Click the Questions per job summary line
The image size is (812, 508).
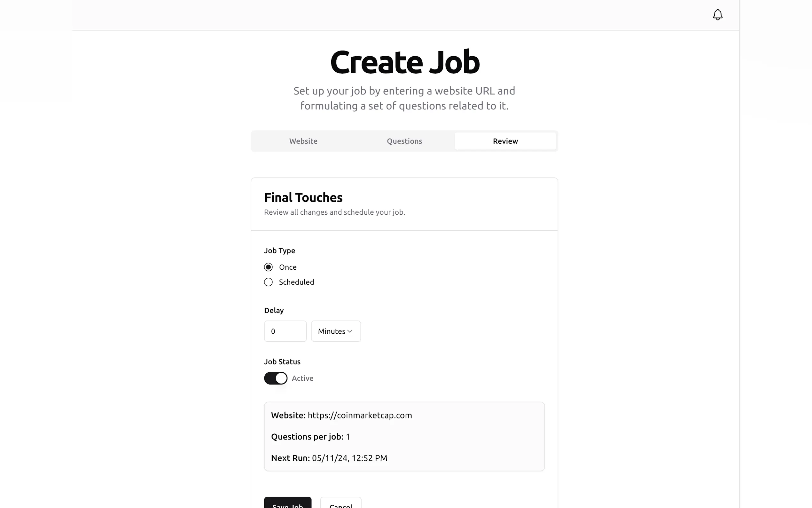click(310, 437)
